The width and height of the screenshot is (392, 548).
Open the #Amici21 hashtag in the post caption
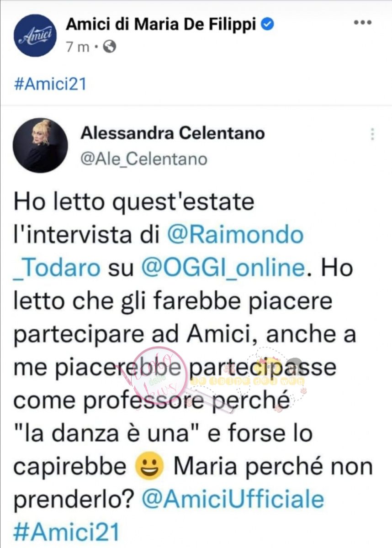point(50,84)
